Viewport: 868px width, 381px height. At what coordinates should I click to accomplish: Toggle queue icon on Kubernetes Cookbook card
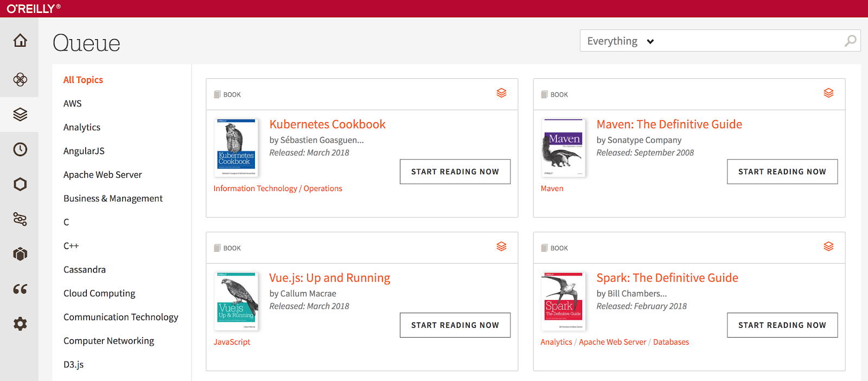tap(501, 93)
